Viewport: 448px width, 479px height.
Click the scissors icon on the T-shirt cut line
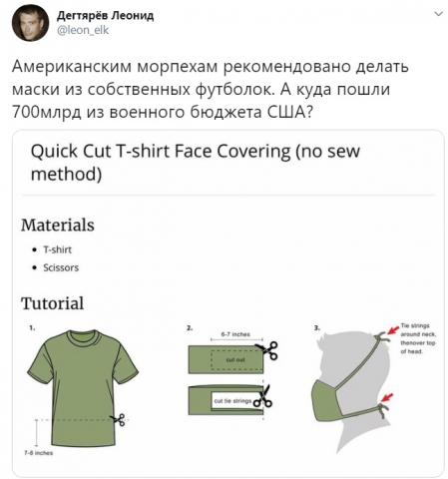tap(118, 419)
